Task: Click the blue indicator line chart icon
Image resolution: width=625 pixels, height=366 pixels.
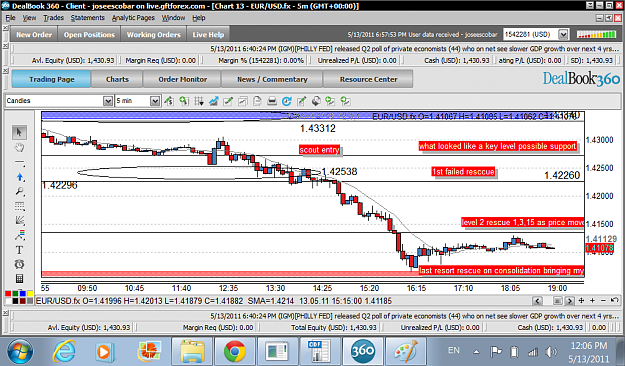Action: [213, 101]
